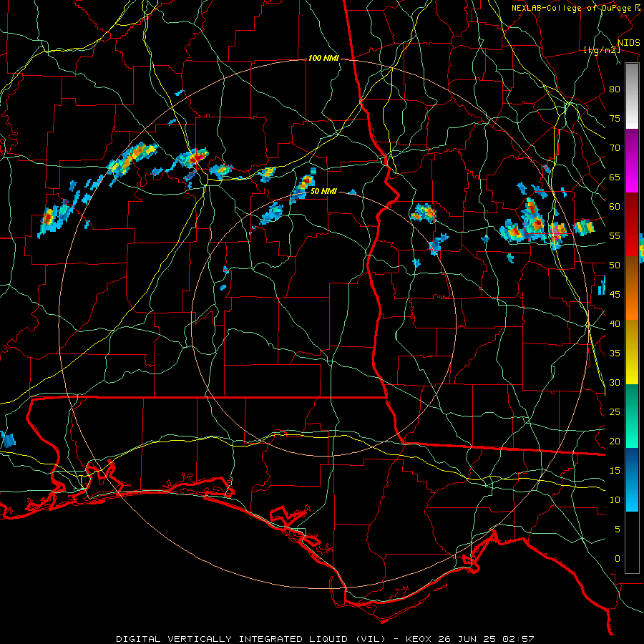Image resolution: width=644 pixels, height=644 pixels.
Task: Click the 25 value on the VIL scale
Action: coord(615,412)
